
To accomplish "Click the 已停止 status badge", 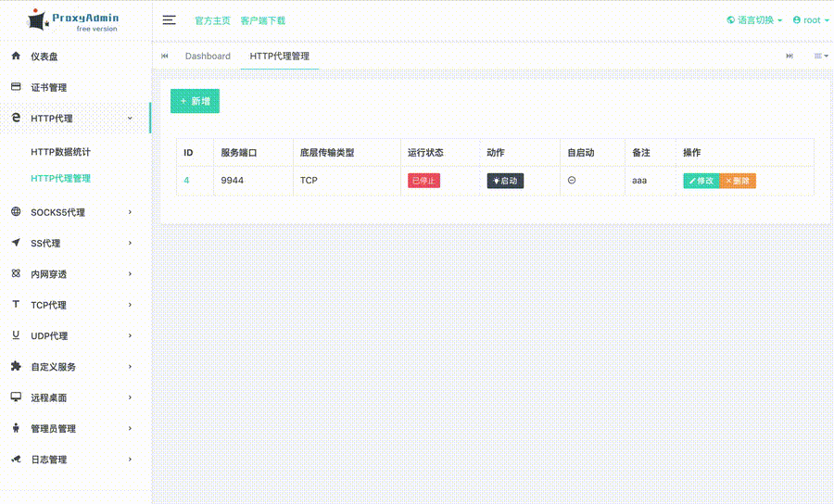I will pos(423,181).
